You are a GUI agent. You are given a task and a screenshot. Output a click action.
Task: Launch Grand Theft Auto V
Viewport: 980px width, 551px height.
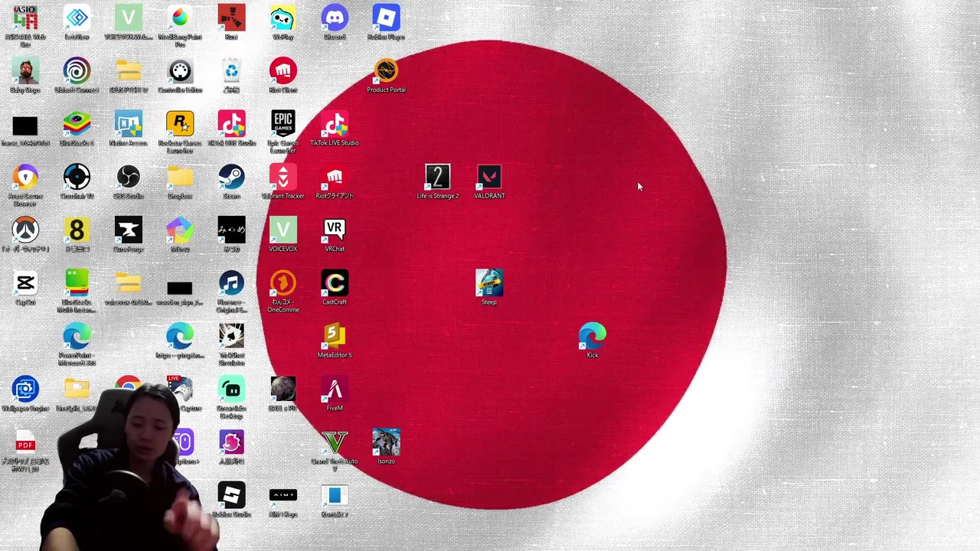[335, 442]
